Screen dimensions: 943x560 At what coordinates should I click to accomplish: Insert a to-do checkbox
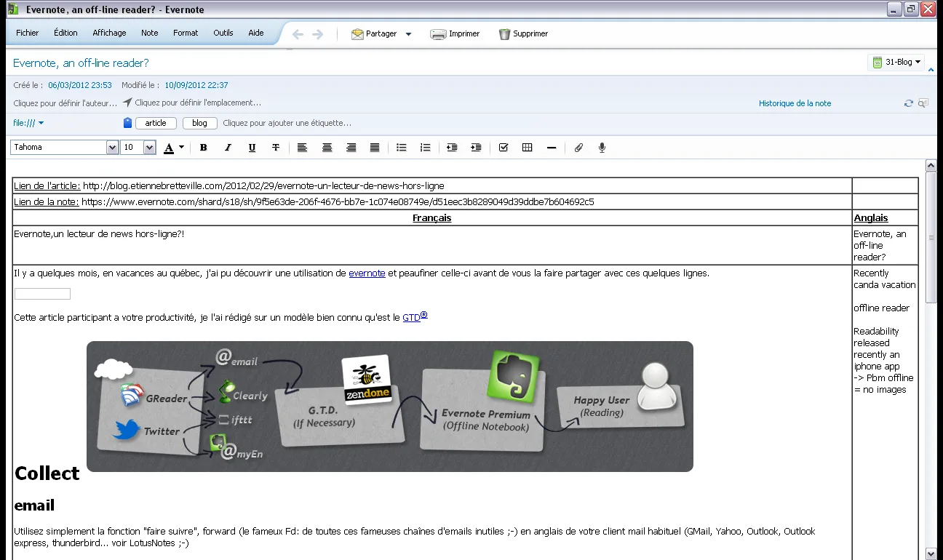coord(504,148)
